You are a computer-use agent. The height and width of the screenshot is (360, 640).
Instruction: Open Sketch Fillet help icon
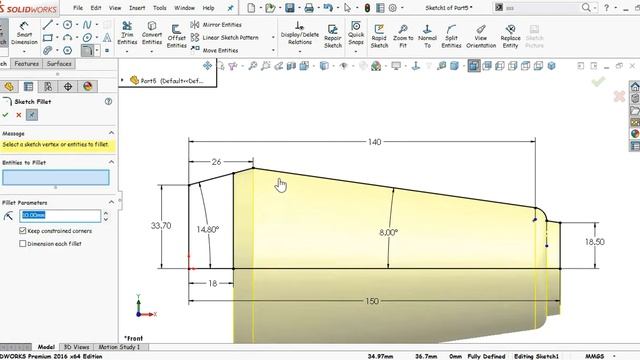(x=108, y=102)
